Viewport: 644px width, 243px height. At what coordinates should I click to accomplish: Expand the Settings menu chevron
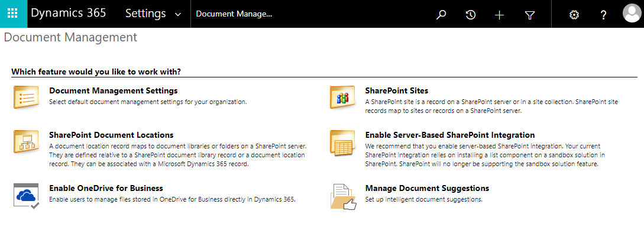pos(178,14)
